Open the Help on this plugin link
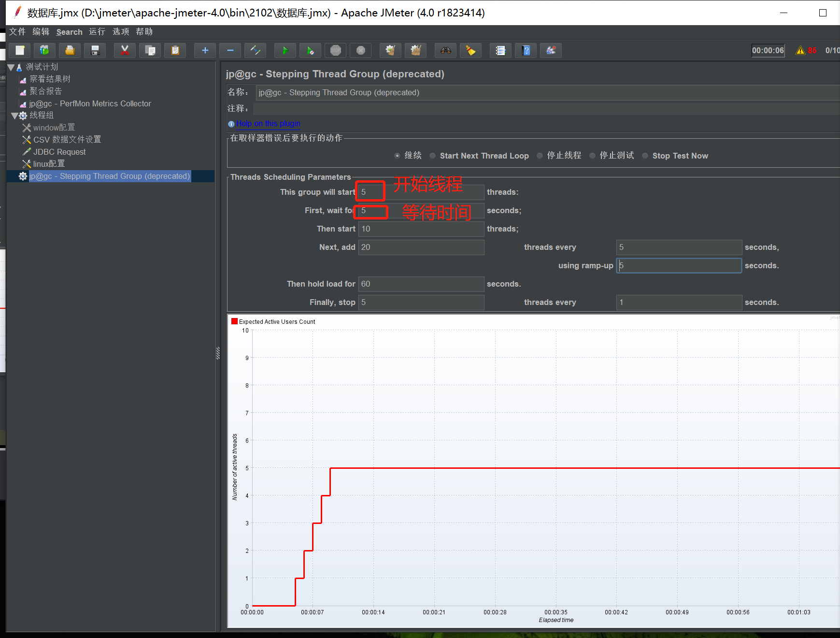840x638 pixels. 268,124
